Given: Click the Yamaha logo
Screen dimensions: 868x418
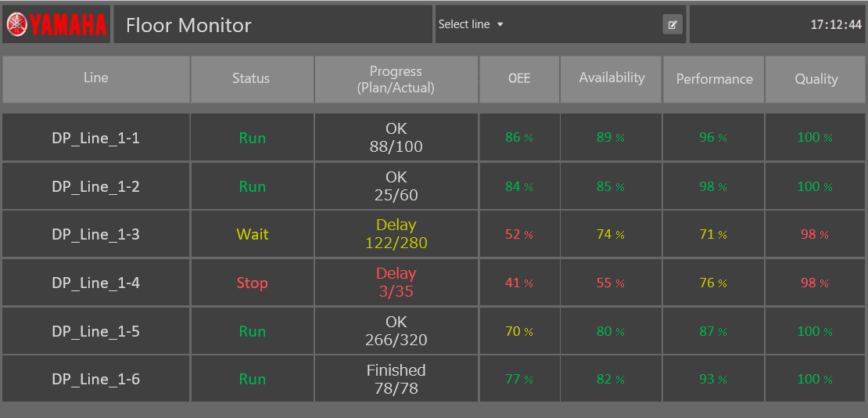Looking at the screenshot, I should point(56,24).
